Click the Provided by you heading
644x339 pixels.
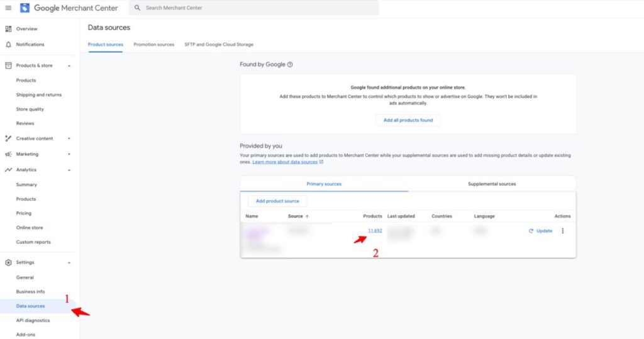pyautogui.click(x=261, y=146)
